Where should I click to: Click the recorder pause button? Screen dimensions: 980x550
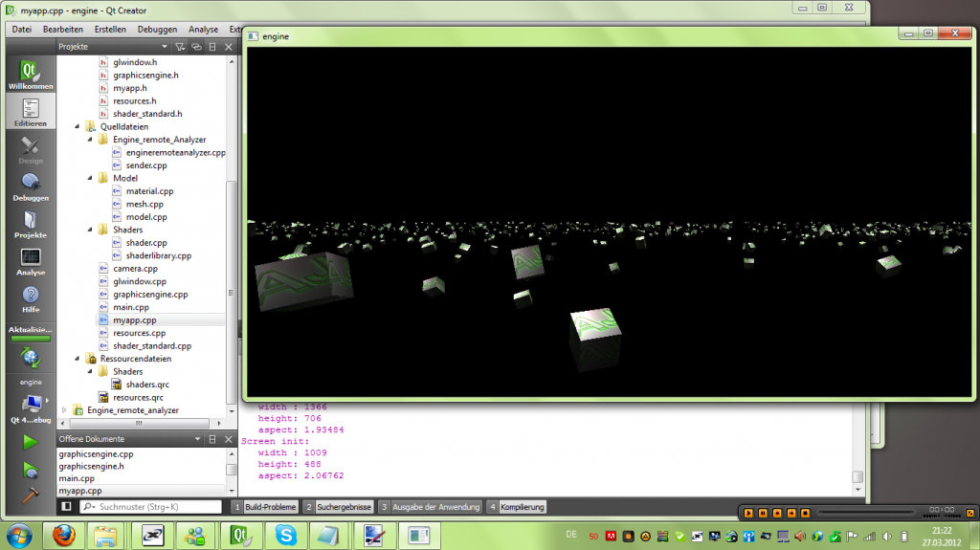coord(763,513)
